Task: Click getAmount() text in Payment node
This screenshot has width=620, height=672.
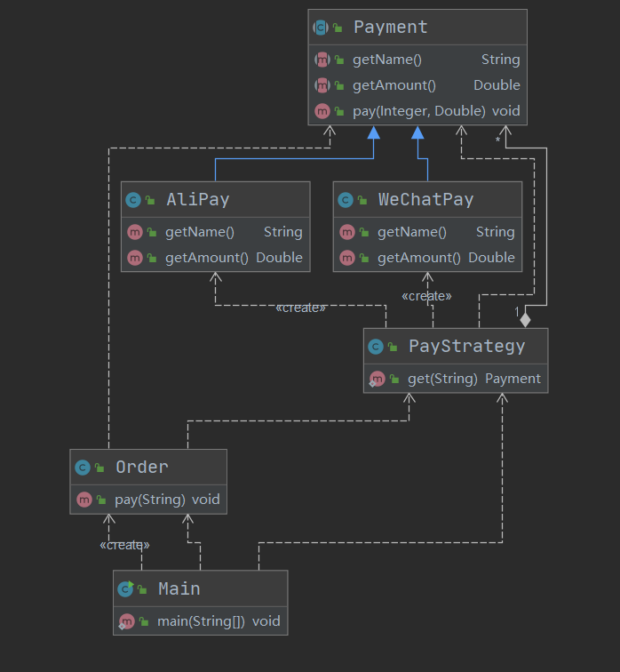Action: pos(394,85)
